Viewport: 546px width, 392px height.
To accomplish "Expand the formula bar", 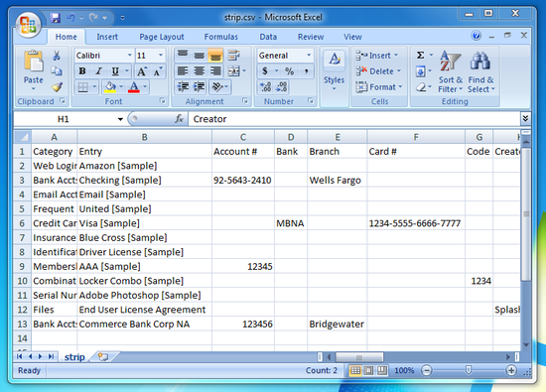I will [x=525, y=119].
